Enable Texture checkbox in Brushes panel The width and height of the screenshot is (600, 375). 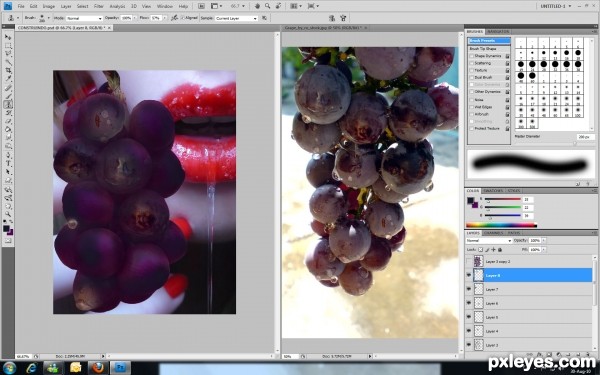[472, 70]
